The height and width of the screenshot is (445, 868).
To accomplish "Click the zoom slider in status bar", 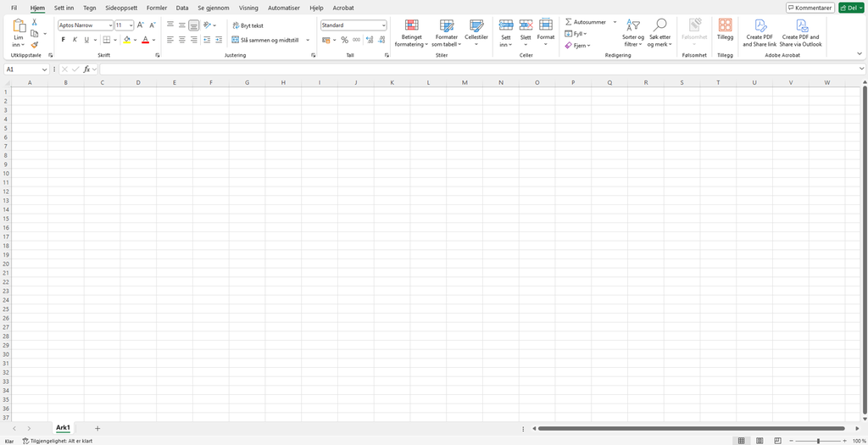I will (818, 441).
